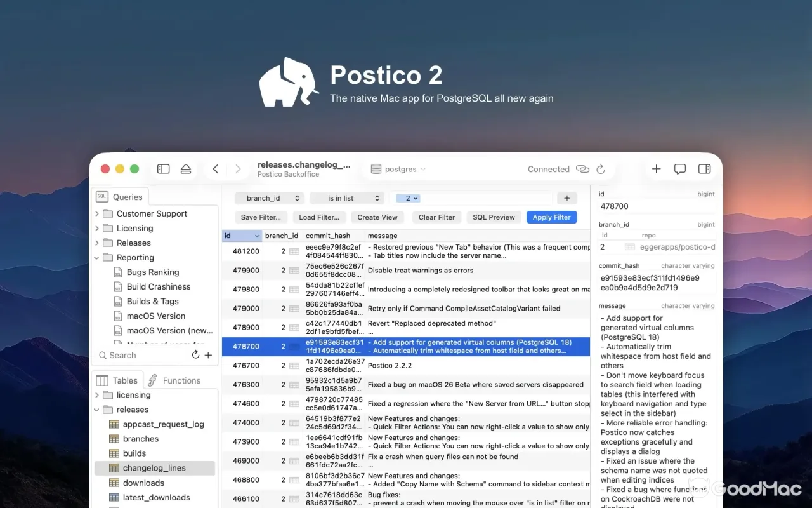
Task: Expand the Releases queries folder
Action: [97, 243]
